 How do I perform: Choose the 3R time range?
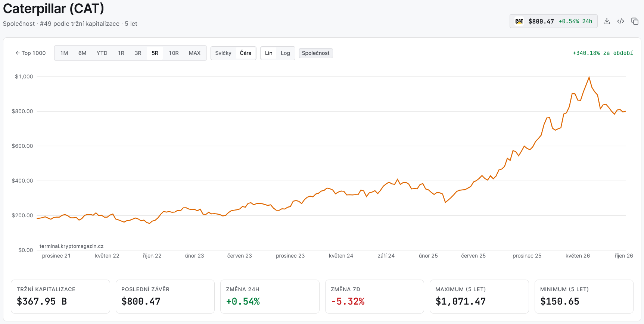138,53
